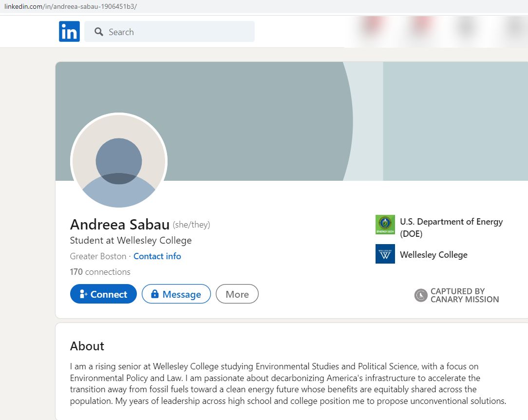This screenshot has height=420, width=528.
Task: Open Andreea Sabau's profile photo
Action: 118,161
